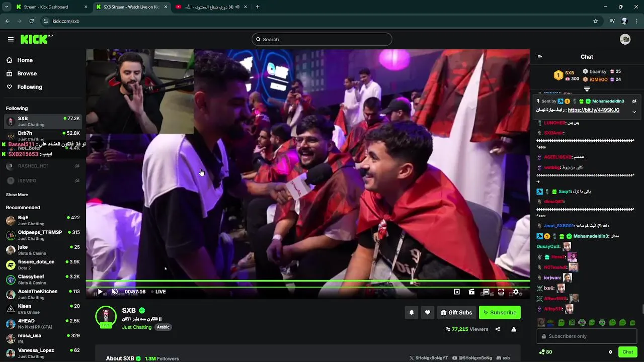Click the green Chat send button
The image size is (644, 362).
pyautogui.click(x=627, y=352)
